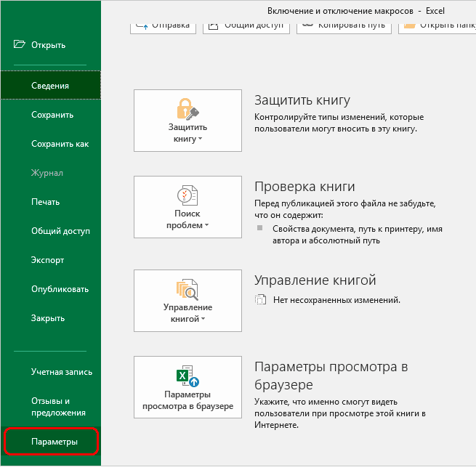The height and width of the screenshot is (470, 476).
Task: Click the lock and key icon
Action: point(187,109)
